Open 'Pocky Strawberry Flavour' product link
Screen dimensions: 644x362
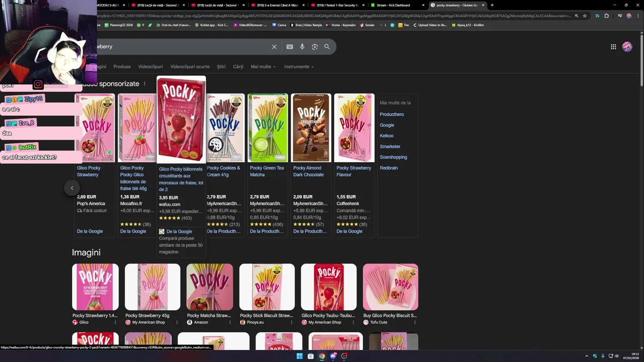(354, 171)
